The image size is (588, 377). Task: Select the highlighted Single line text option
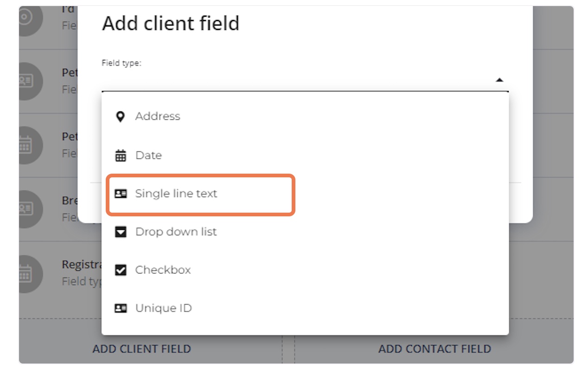[176, 193]
